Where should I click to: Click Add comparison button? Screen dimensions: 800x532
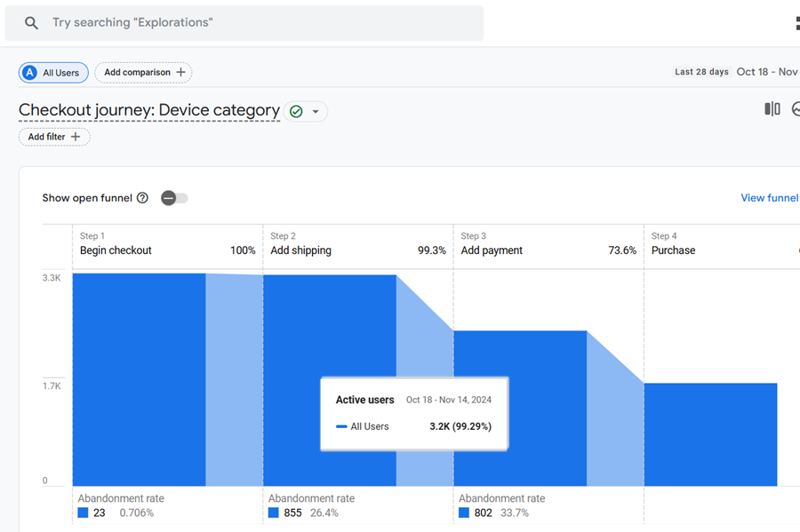coord(143,72)
